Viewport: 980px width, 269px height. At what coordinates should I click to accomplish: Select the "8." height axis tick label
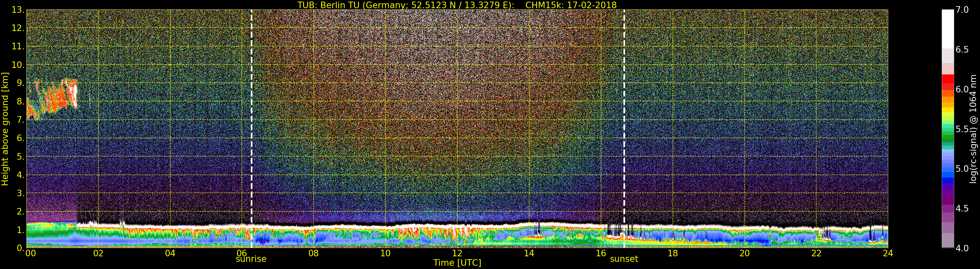(x=21, y=101)
